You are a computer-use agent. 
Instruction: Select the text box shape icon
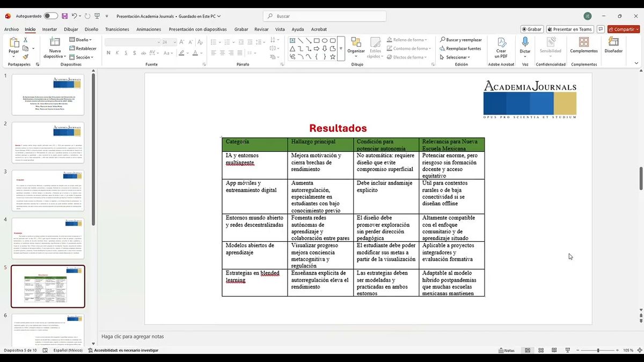(292, 41)
